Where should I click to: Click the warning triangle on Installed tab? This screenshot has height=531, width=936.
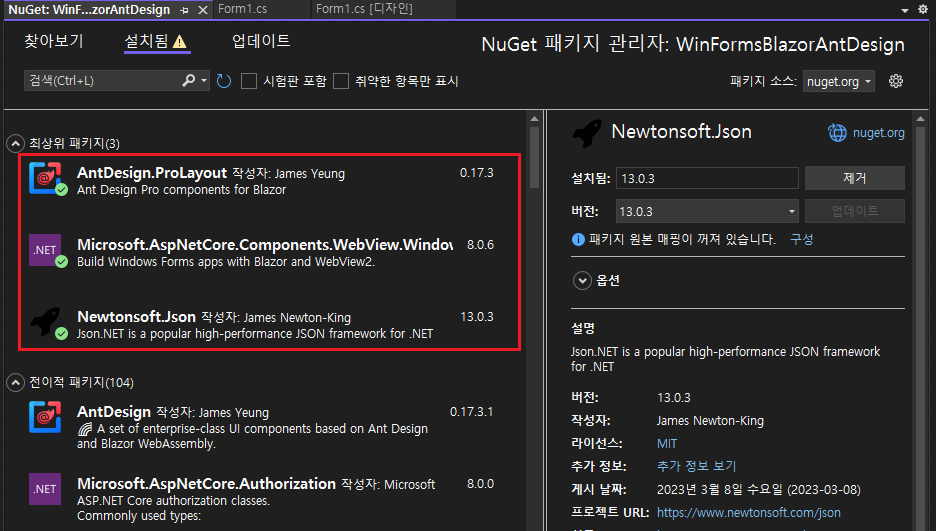[180, 42]
